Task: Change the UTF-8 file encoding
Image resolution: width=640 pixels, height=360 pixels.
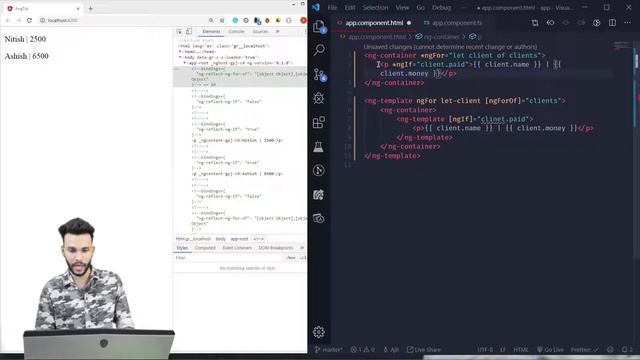Action: pos(485,349)
